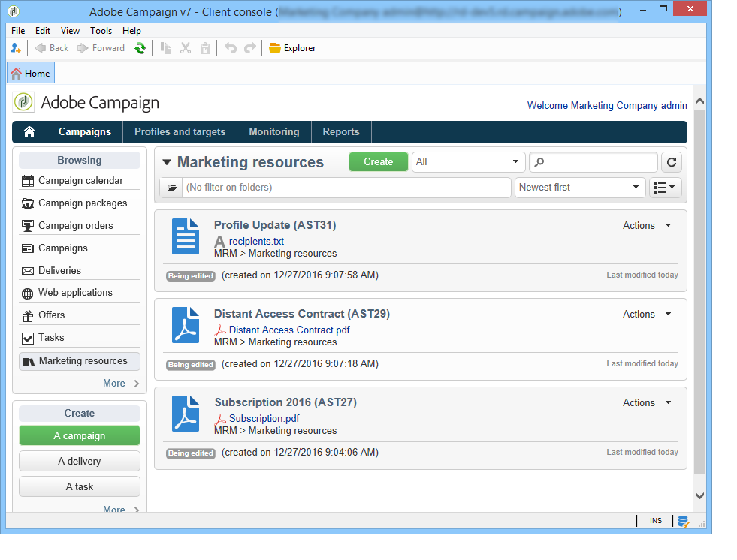Click the A delivery create button
Screen dimensions: 737x560
(80, 462)
